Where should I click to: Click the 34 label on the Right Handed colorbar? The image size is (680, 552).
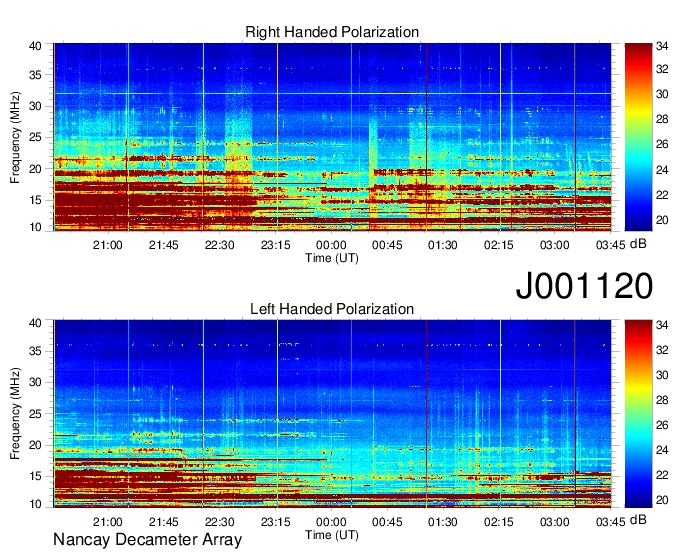[x=662, y=46]
